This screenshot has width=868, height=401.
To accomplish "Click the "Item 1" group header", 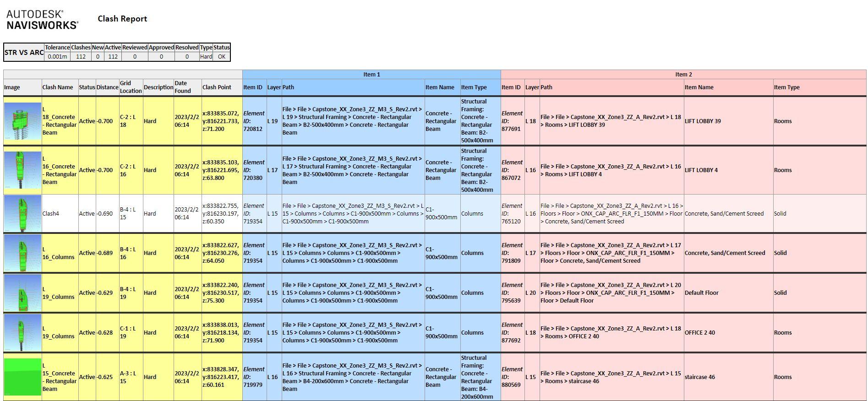I will point(371,74).
